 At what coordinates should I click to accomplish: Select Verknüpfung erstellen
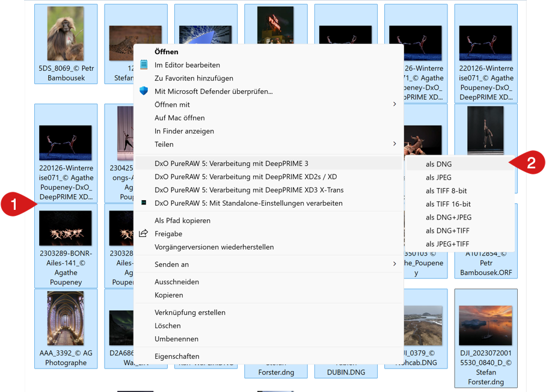click(190, 312)
